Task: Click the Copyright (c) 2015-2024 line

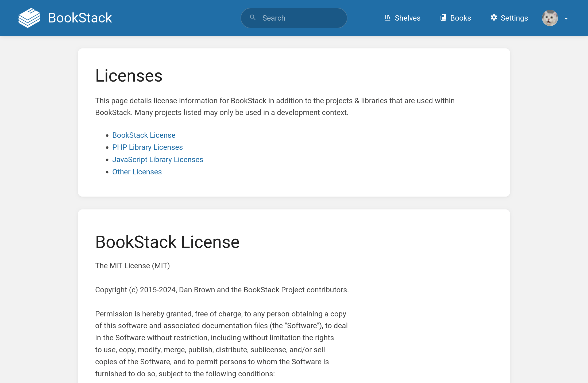Action: click(x=222, y=290)
